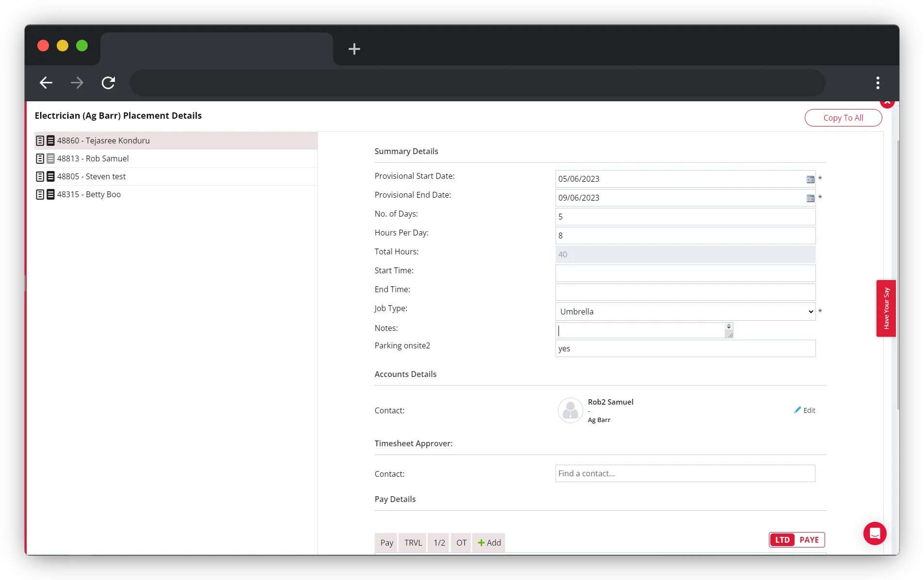Click second document icon beside 48805 Steven test
This screenshot has height=580, width=924.
[x=50, y=176]
